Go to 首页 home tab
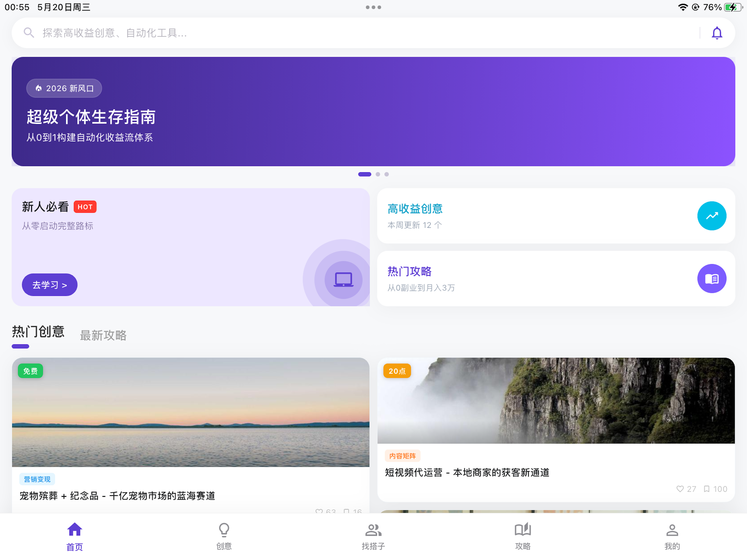This screenshot has height=560, width=747. [x=75, y=536]
